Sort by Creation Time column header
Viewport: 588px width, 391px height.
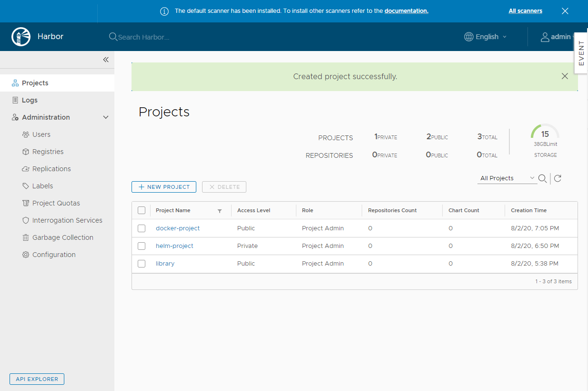[x=528, y=210]
